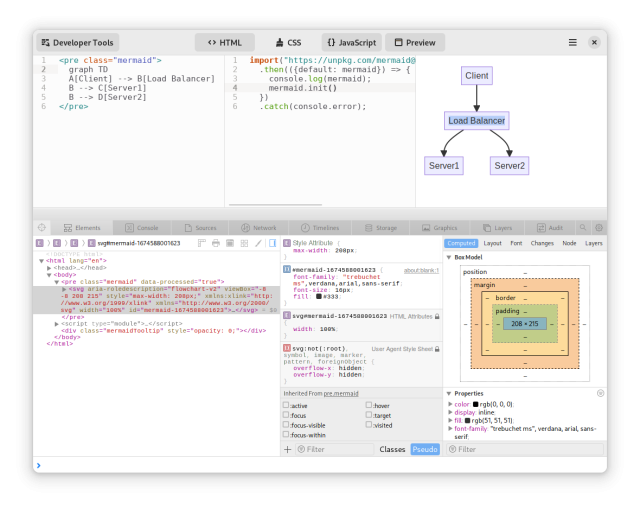Click the Preview button
Screen dimensions: 640x509
[415, 43]
